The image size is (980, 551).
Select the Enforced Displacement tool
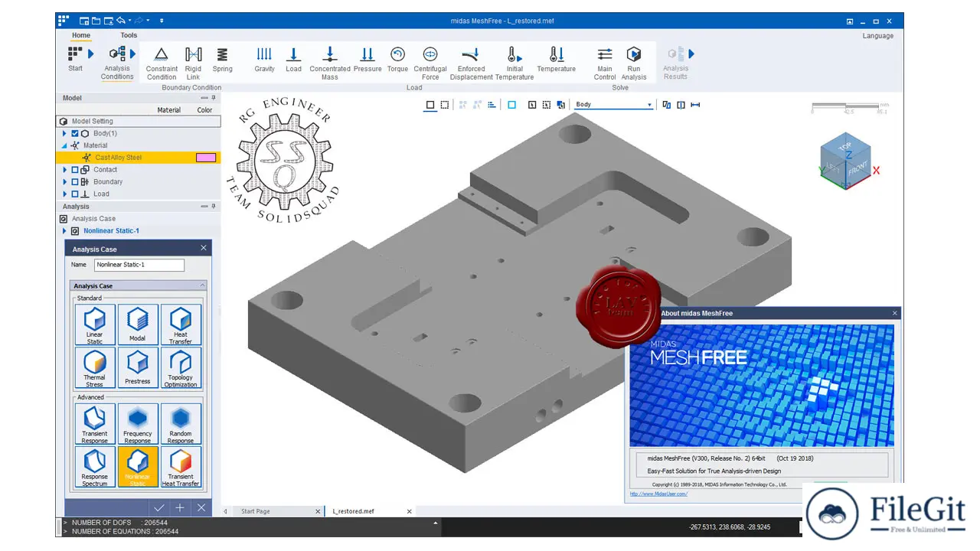click(x=472, y=63)
